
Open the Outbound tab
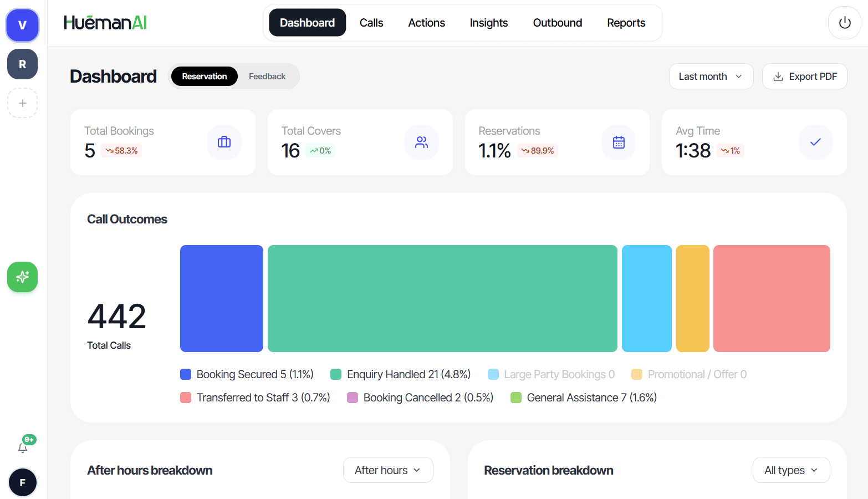pyautogui.click(x=558, y=23)
